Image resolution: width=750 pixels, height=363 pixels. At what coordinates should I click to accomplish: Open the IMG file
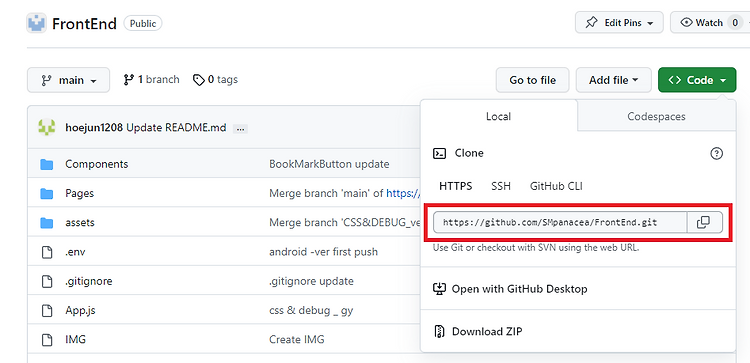click(x=76, y=340)
